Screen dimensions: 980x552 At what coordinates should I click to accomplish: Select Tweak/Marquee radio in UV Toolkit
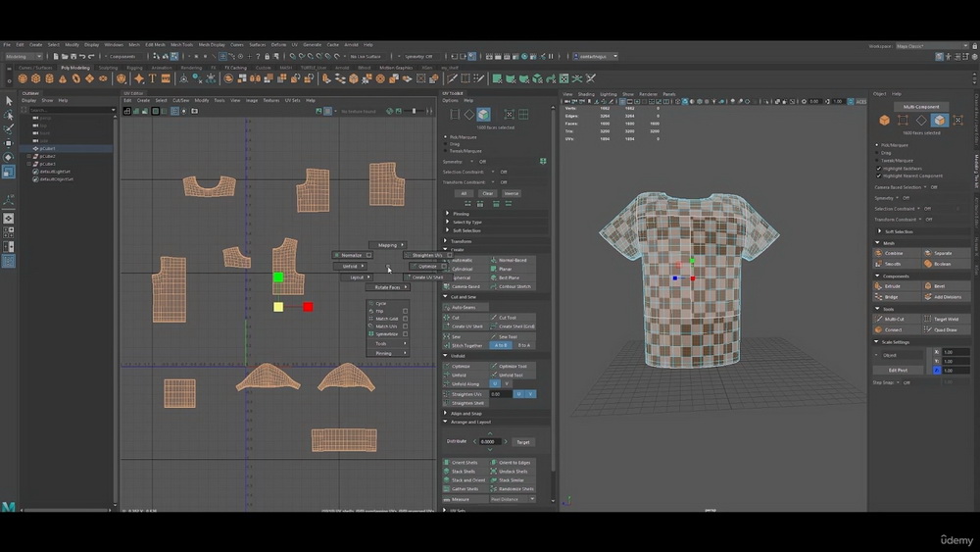click(x=446, y=151)
